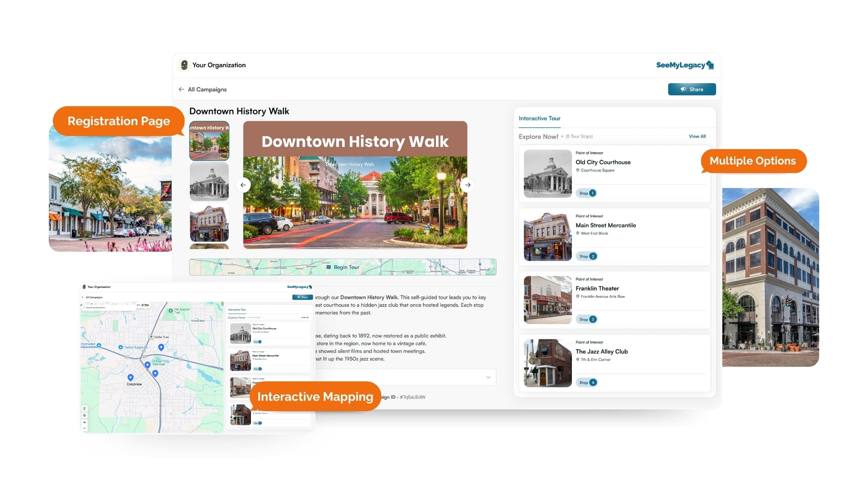Click the SeeMyLegacy logo in the main header
Viewport: 868px width, 488px height.
[684, 65]
